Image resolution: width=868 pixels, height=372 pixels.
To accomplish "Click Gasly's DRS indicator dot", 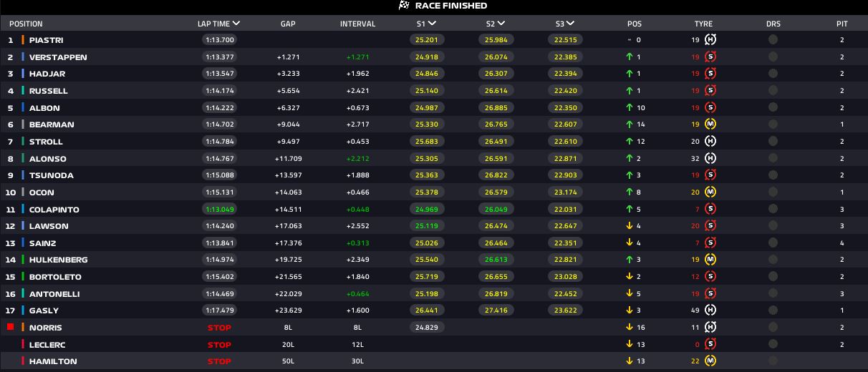I will [x=773, y=310].
